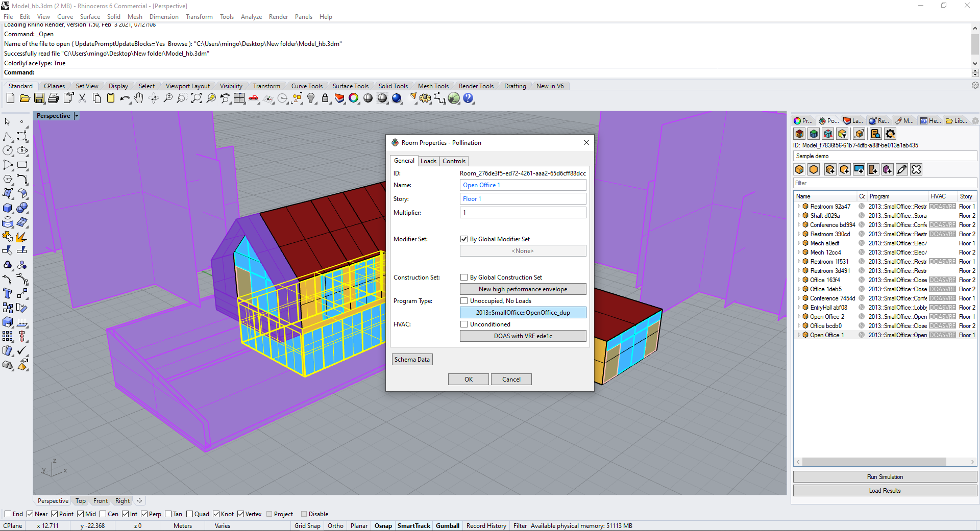Click OK in Room Properties dialog

[x=468, y=380]
